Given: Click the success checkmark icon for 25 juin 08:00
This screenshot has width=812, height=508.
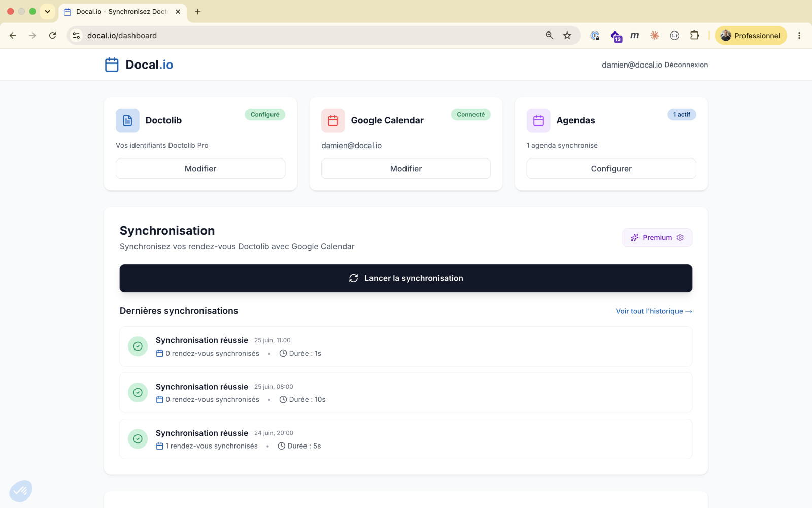Looking at the screenshot, I should [x=138, y=393].
